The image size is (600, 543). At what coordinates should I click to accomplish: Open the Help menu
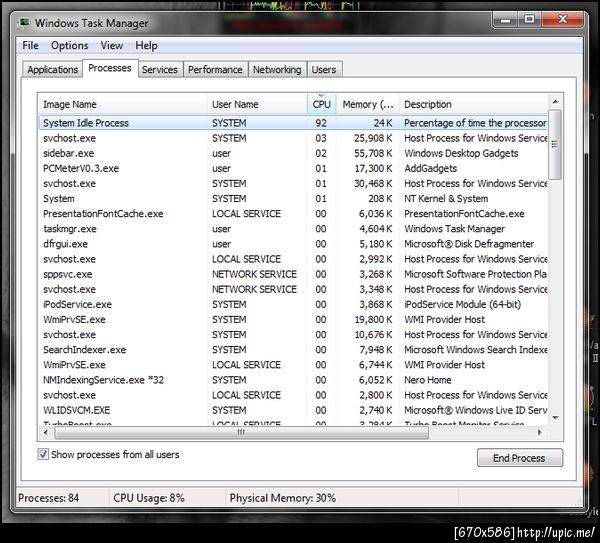146,46
